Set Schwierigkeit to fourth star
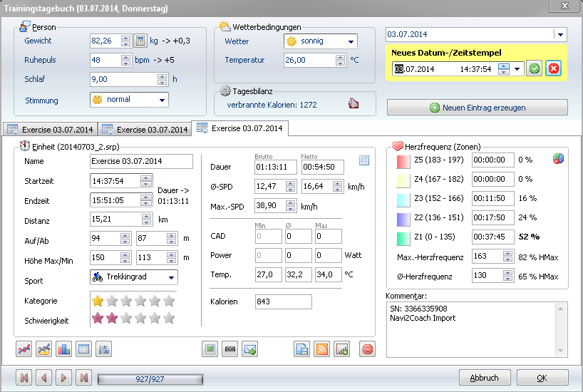The width and height of the screenshot is (583, 392). click(x=140, y=318)
